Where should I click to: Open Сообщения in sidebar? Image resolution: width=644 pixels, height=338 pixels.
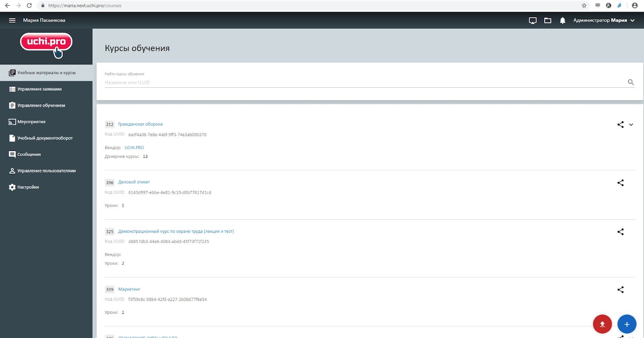tap(46, 154)
